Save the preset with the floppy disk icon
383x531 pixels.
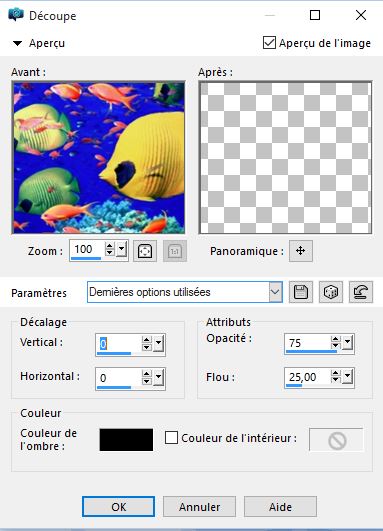click(301, 292)
